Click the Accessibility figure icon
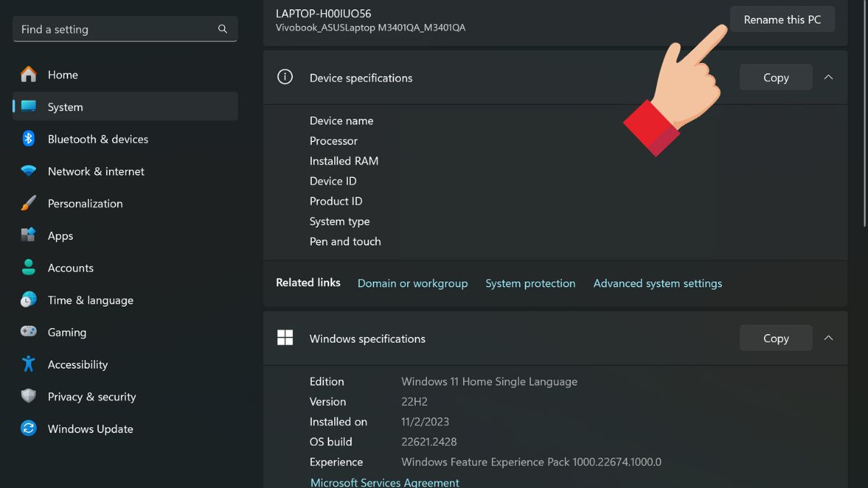Viewport: 868px width, 488px height. 28,364
